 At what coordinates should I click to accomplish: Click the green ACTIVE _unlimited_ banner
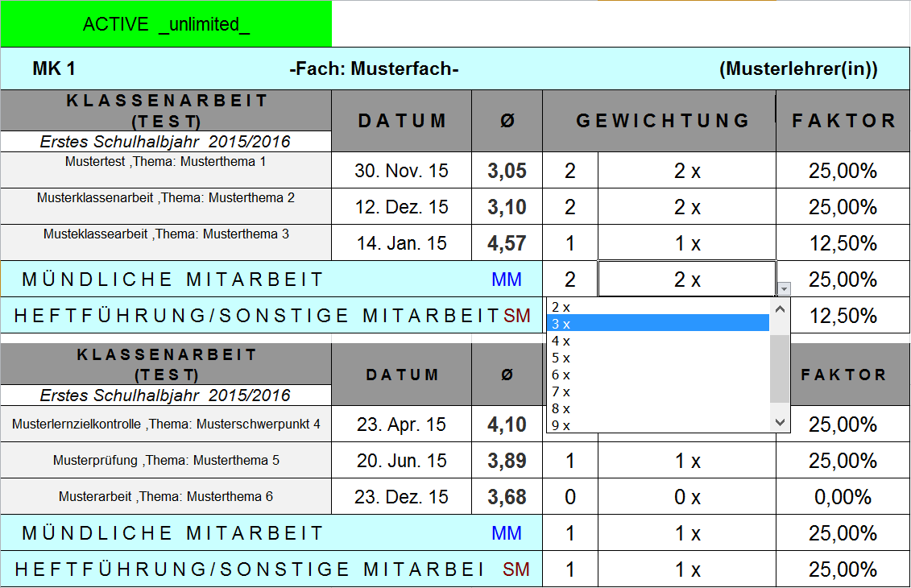(x=167, y=23)
